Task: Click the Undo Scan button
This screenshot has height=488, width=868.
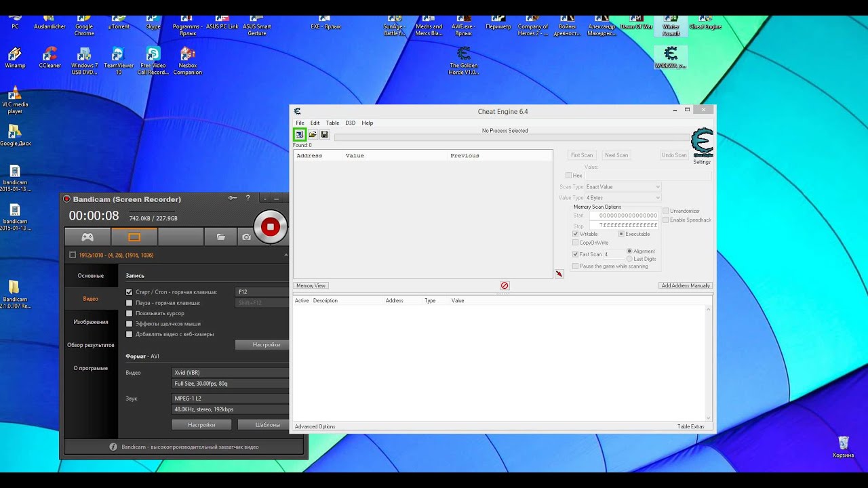Action: pyautogui.click(x=674, y=155)
